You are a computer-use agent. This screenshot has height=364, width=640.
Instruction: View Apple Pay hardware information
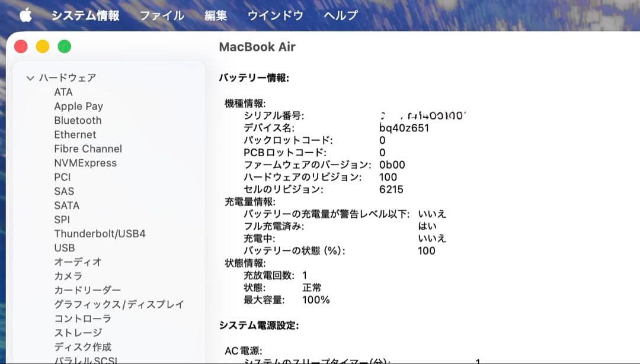click(x=78, y=106)
